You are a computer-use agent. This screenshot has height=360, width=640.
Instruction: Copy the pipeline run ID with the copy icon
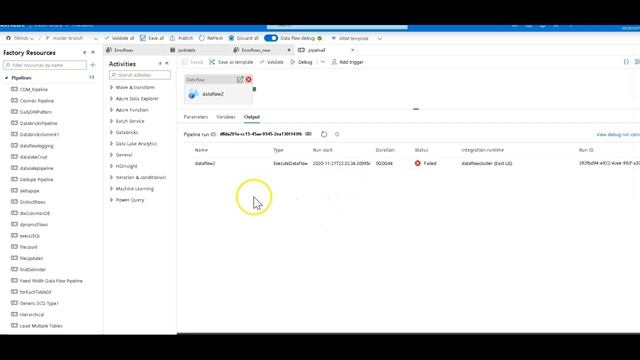tap(308, 134)
